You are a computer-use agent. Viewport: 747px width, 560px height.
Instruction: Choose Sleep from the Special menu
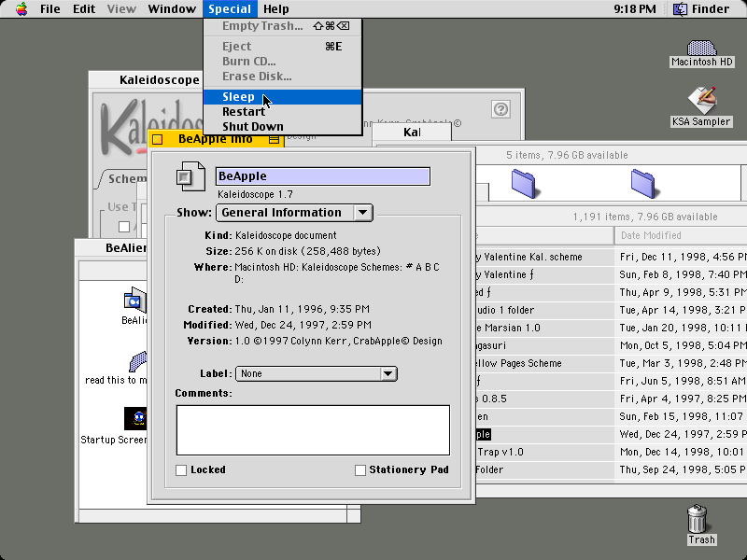[283, 97]
